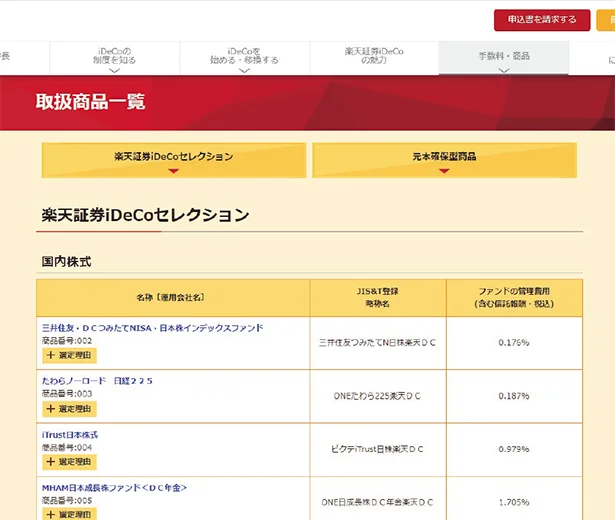Open MHAM日本成長株ファンド＜DC年金＞ link
Screen dimensions: 615x520
114,488
